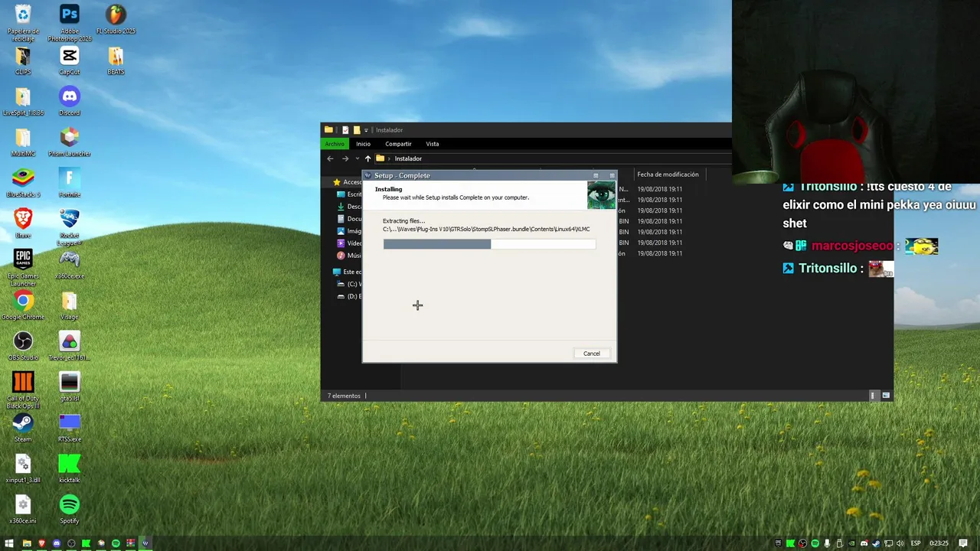Launch Spotify desktop shortcut
This screenshot has width=980, height=551.
(x=69, y=510)
